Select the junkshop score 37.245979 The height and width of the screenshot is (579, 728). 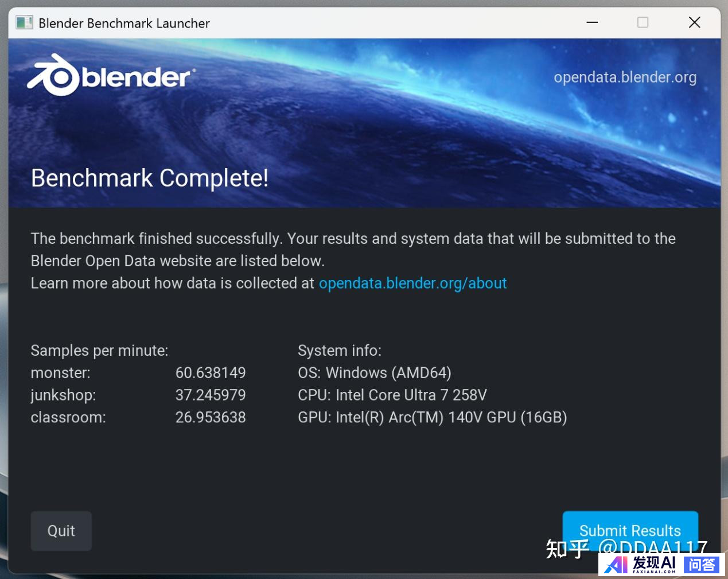(x=211, y=395)
